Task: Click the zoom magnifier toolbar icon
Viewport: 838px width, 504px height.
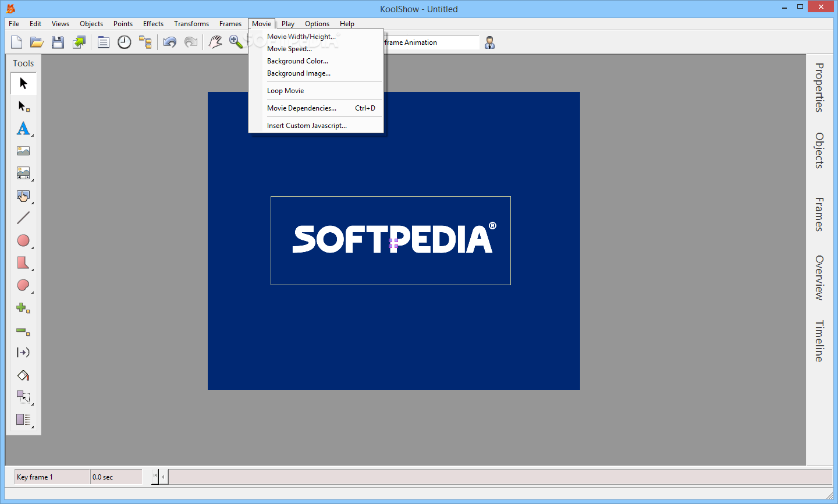Action: (236, 42)
